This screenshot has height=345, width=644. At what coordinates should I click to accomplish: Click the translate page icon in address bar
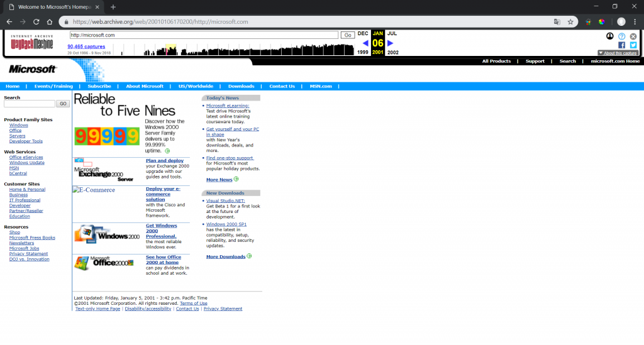pos(557,22)
